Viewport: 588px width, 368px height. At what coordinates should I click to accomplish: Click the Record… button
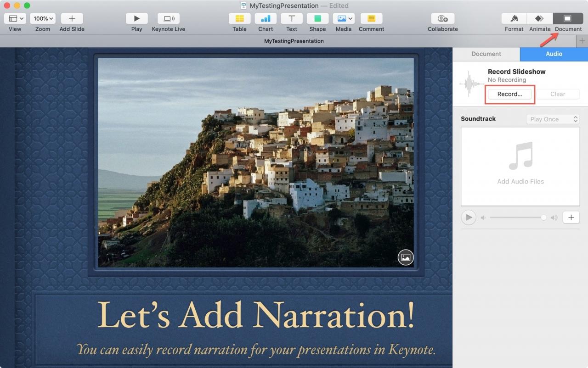click(509, 94)
